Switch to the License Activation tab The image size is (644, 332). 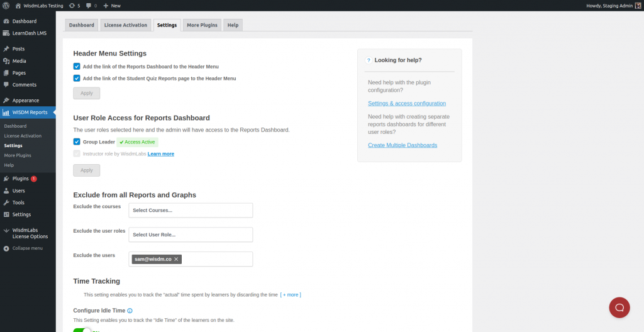tap(126, 25)
